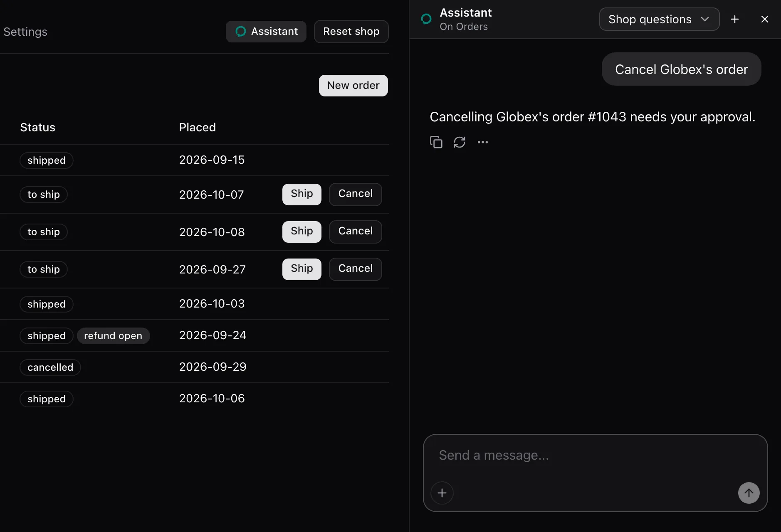The width and height of the screenshot is (781, 532).
Task: Click Reset shop button
Action: coord(351,32)
